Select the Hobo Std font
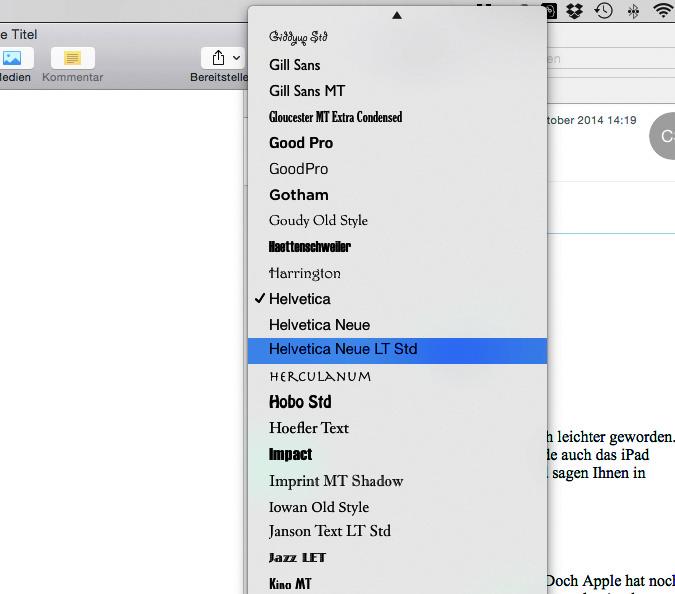The image size is (675, 594). pyautogui.click(x=397, y=402)
